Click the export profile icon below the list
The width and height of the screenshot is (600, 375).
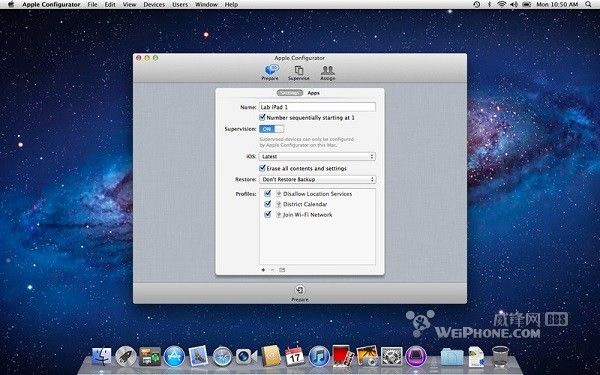[x=282, y=270]
